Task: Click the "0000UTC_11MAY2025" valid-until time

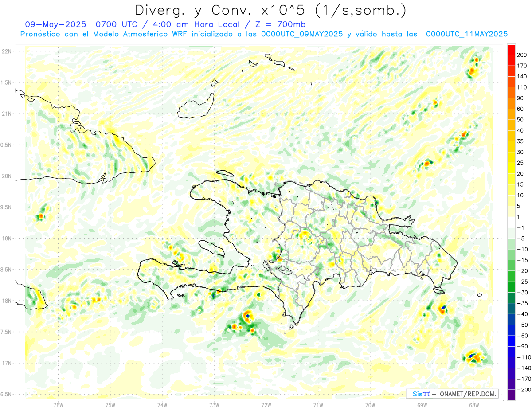Action: (x=467, y=34)
